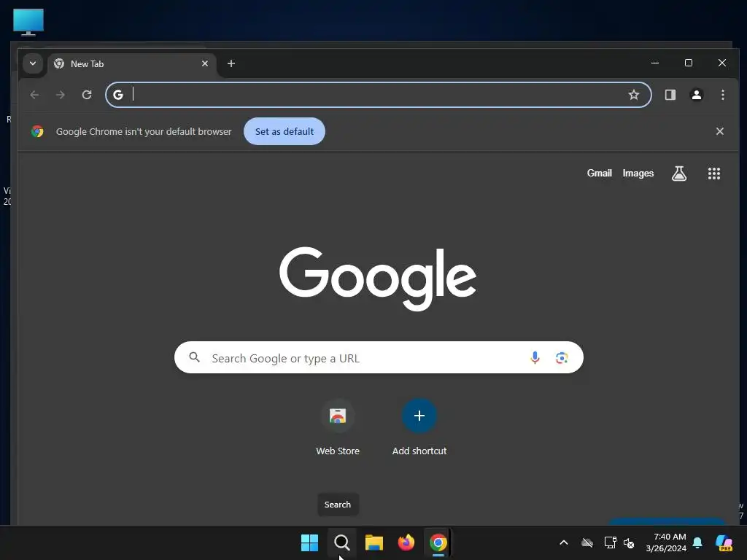
Task: Click the OneDrive cloud tray icon
Action: pyautogui.click(x=587, y=542)
